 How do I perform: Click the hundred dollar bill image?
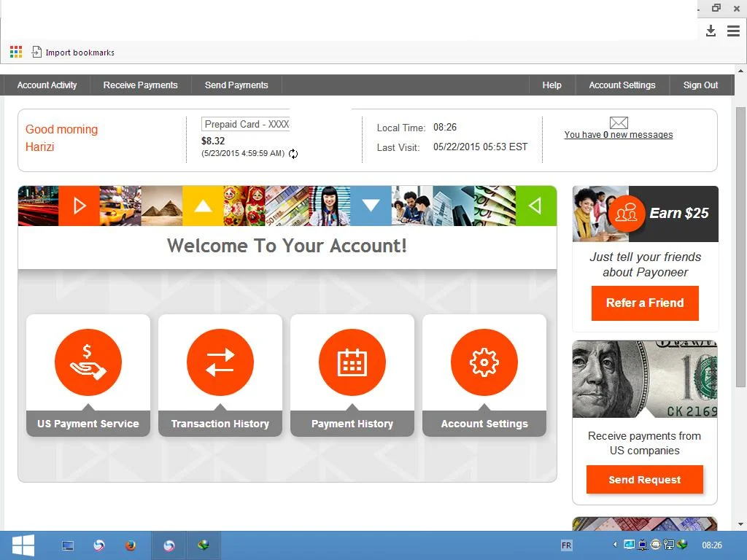645,379
